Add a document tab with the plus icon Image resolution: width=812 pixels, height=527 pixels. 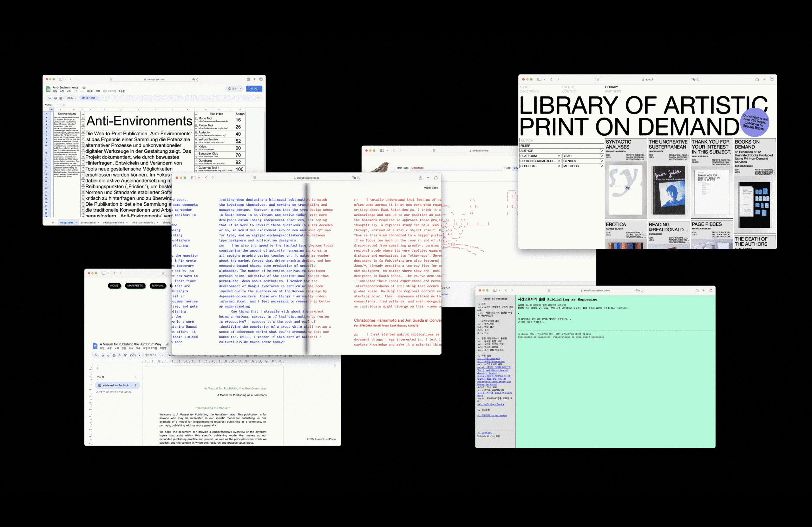point(135,377)
